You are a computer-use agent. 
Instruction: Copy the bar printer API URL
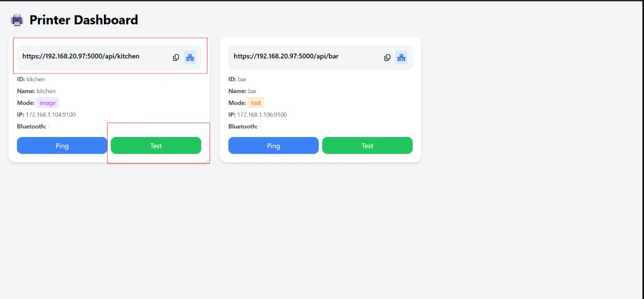pyautogui.click(x=387, y=57)
